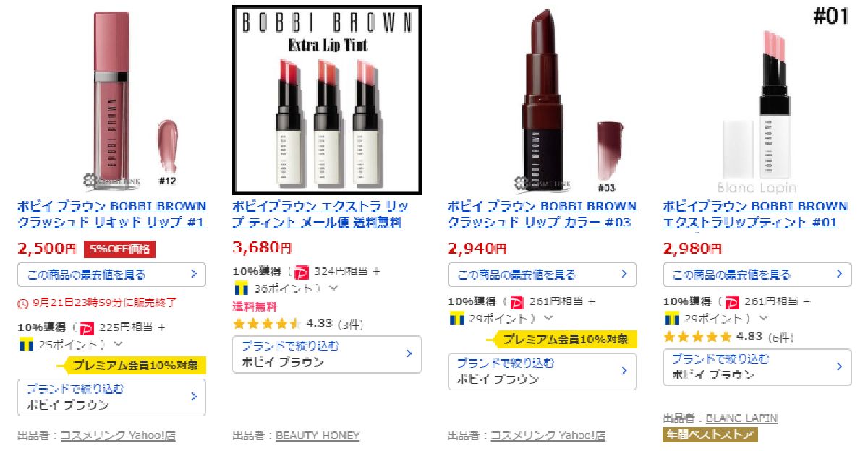This screenshot has height=451, width=868.
Task: Click the star rating 4.33 (3件)
Action: pos(297,324)
